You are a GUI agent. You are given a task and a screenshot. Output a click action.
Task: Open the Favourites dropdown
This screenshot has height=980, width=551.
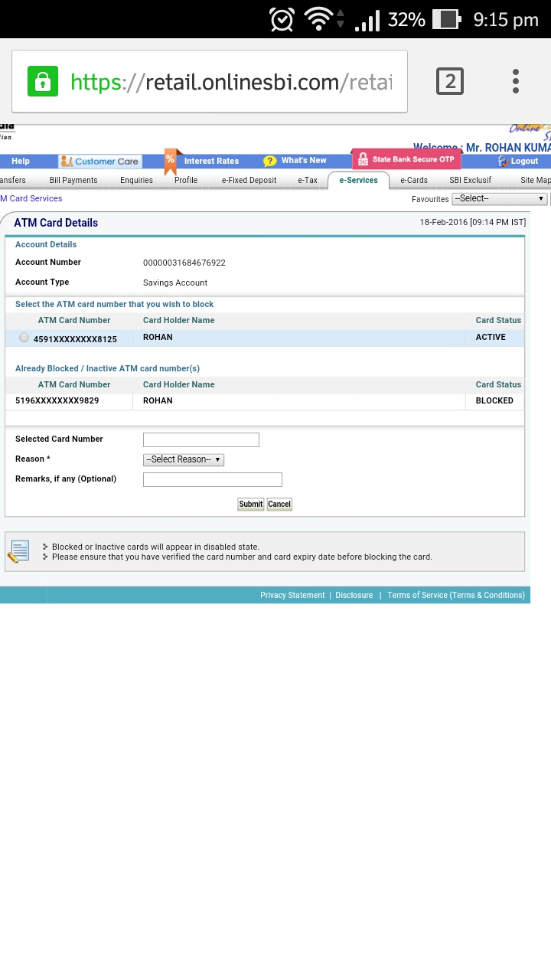tap(499, 199)
